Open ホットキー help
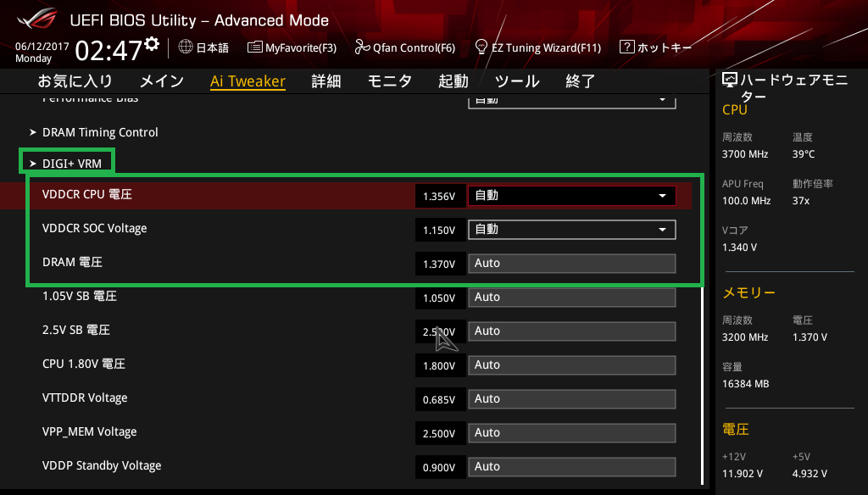Viewport: 868px width, 495px height. pyautogui.click(x=665, y=47)
